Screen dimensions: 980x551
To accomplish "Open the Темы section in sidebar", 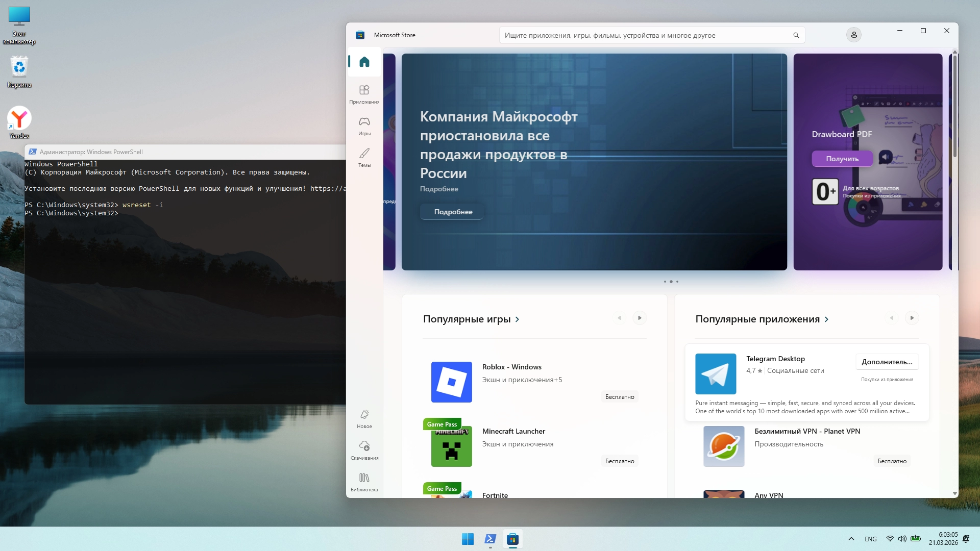I will [x=364, y=158].
